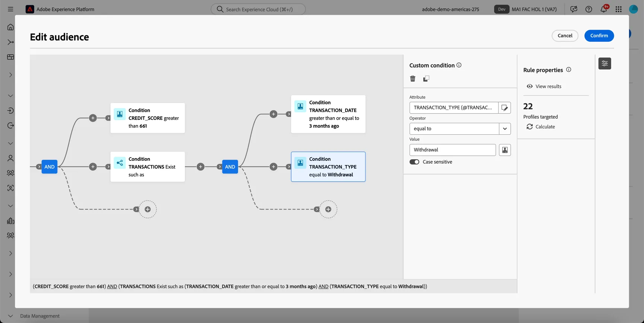The width and height of the screenshot is (644, 323).
Task: Focus the Search Experience Cloud box
Action: 258,9
